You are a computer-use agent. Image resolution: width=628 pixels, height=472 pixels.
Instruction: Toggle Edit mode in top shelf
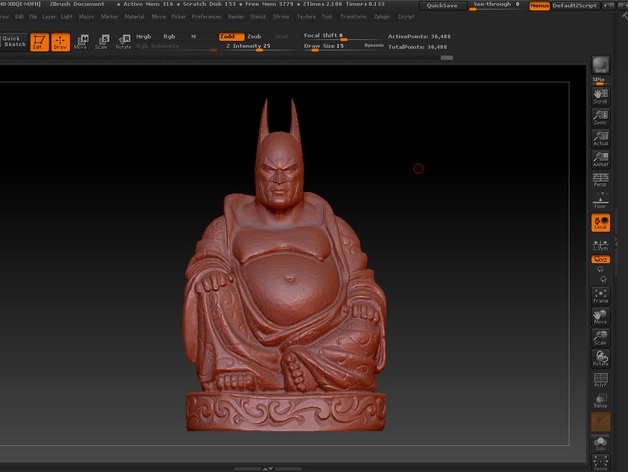[39, 42]
